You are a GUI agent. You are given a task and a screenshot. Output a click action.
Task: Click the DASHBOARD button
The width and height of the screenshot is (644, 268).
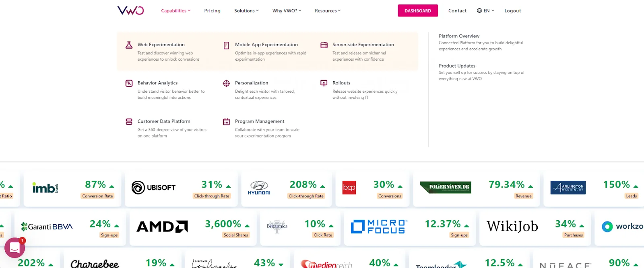click(x=417, y=11)
